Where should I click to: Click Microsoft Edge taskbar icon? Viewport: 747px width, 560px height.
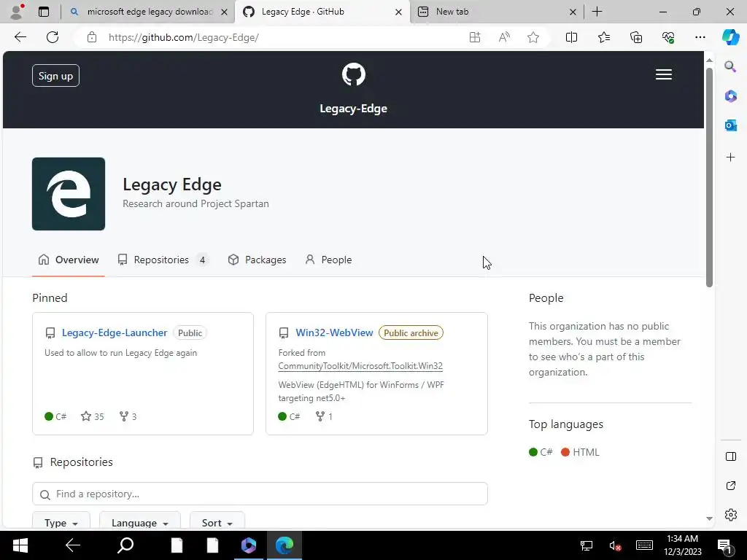pyautogui.click(x=285, y=545)
